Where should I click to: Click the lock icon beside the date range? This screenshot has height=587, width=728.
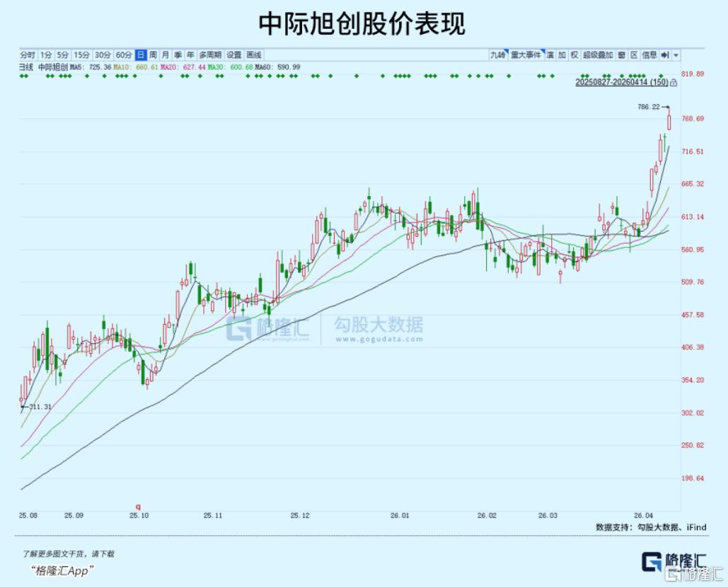[x=673, y=83]
